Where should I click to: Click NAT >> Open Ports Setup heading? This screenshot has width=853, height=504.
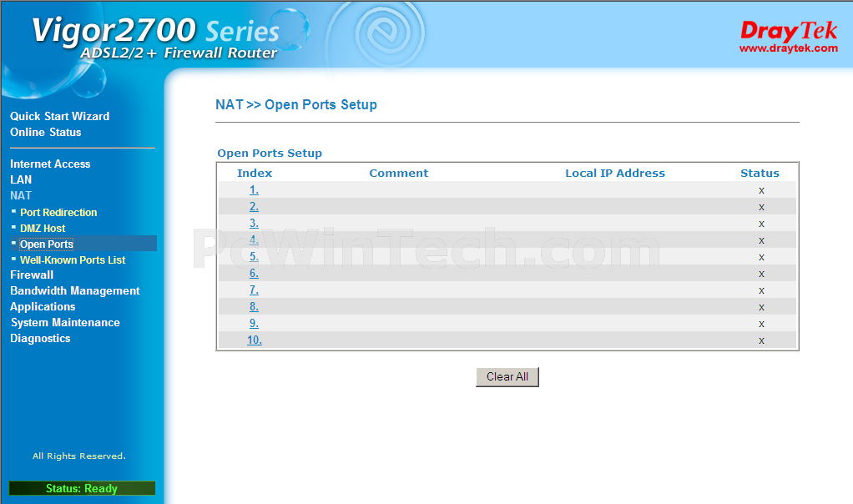point(296,104)
